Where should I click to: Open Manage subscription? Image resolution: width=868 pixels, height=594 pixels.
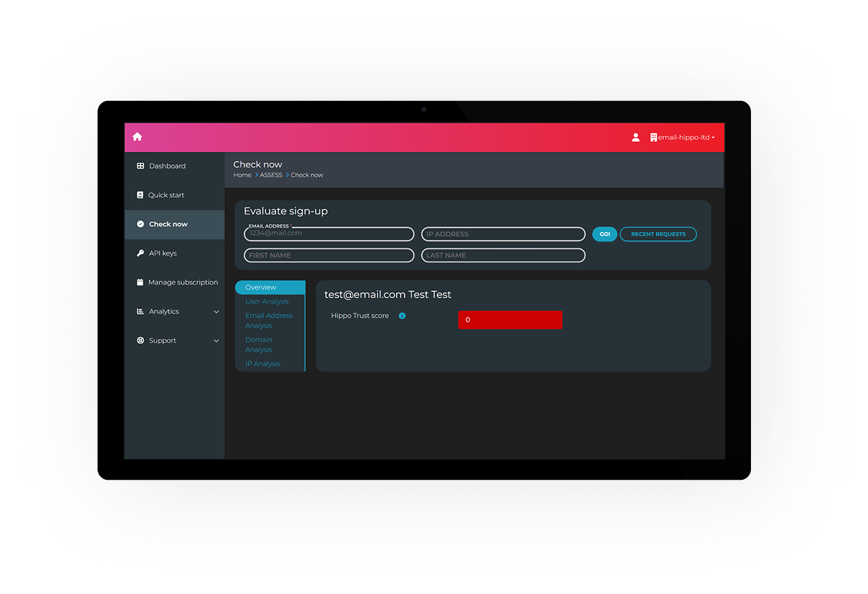tap(174, 282)
